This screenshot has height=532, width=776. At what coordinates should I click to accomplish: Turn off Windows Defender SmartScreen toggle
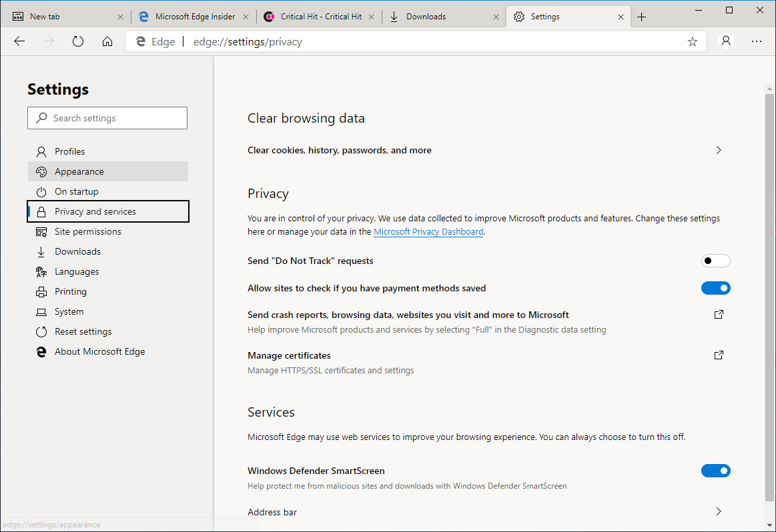tap(715, 471)
